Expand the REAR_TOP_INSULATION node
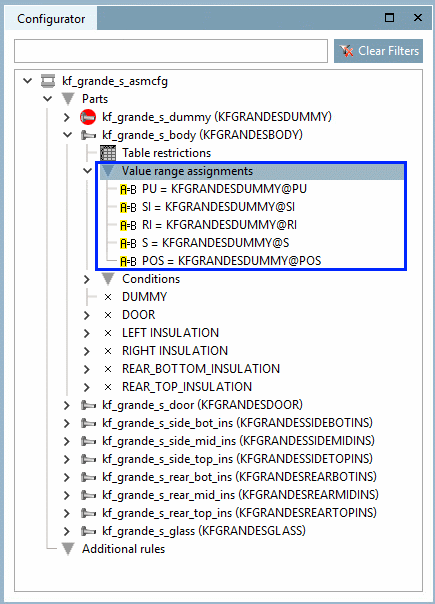The width and height of the screenshot is (435, 604). [87, 387]
